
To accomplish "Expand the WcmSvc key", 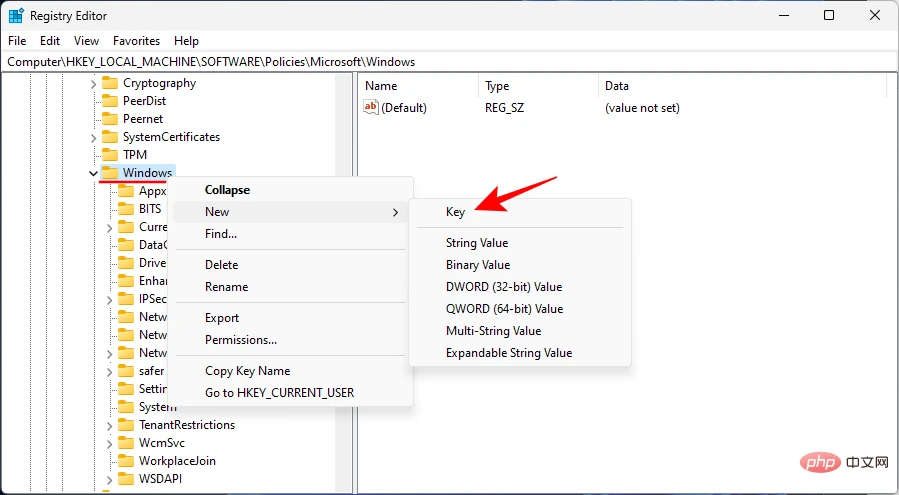I will click(110, 443).
